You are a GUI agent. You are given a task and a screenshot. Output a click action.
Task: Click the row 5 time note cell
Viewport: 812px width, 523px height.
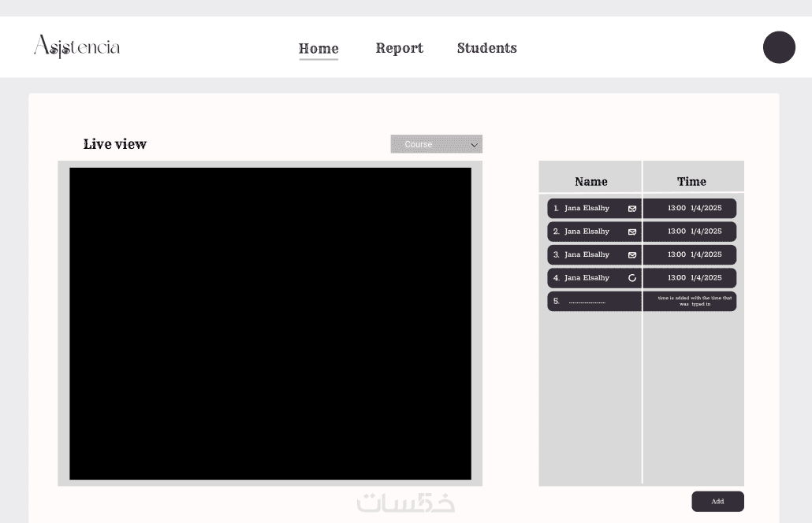click(x=690, y=301)
